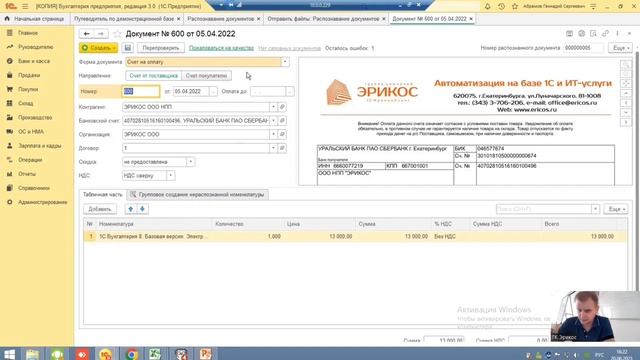Open the Главное section in the sidebar
The height and width of the screenshot is (360, 640).
[28, 33]
